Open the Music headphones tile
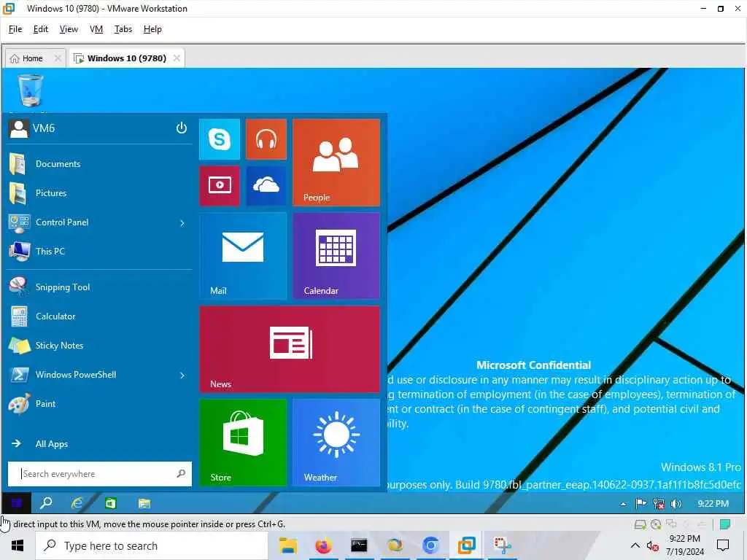The image size is (747, 560). (266, 139)
